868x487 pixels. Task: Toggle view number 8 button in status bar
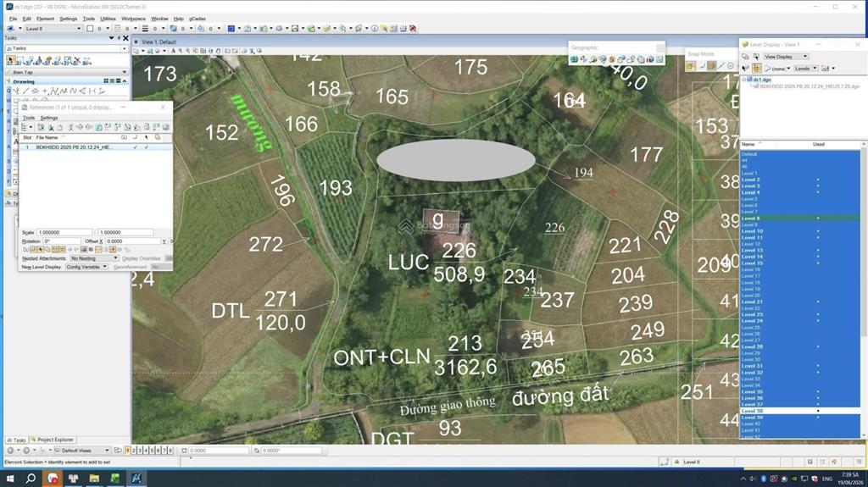click(x=170, y=451)
